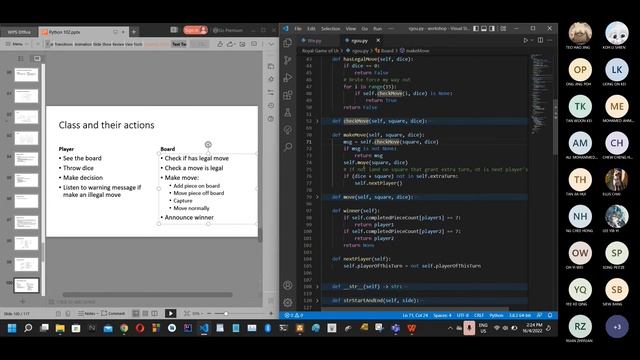This screenshot has height=360, width=640.
Task: Open the Go menu in VS Code
Action: tap(364, 29)
